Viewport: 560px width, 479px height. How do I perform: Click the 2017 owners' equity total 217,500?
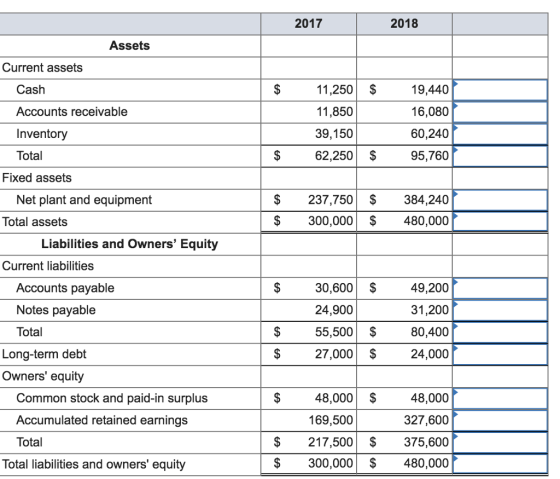pos(331,442)
